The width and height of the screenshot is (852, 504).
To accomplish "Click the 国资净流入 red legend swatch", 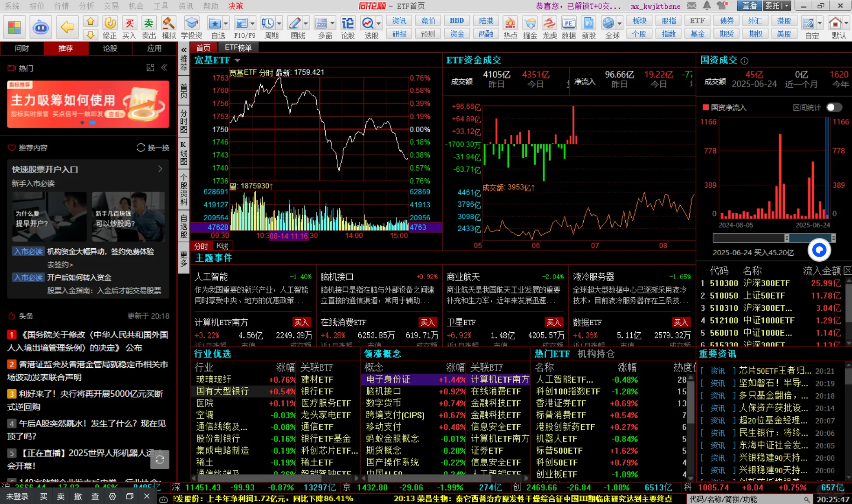I will click(705, 107).
